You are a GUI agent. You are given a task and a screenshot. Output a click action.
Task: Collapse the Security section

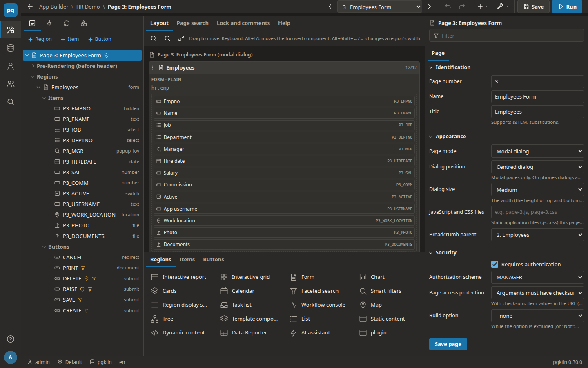click(430, 253)
